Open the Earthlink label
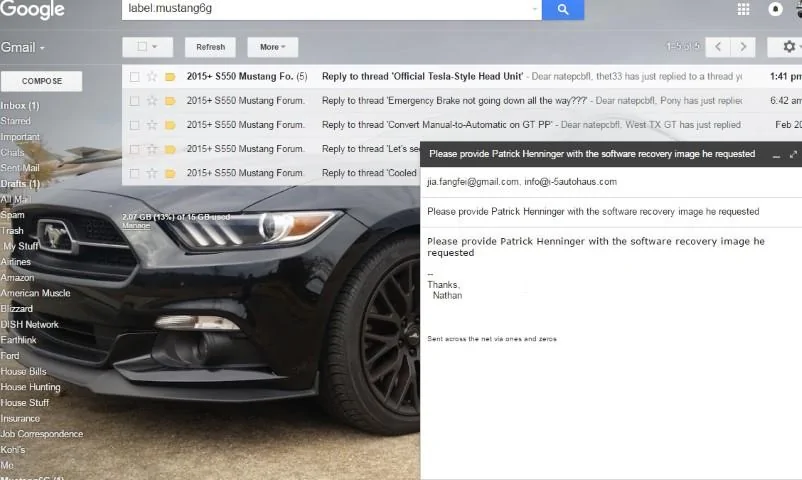 coord(18,340)
